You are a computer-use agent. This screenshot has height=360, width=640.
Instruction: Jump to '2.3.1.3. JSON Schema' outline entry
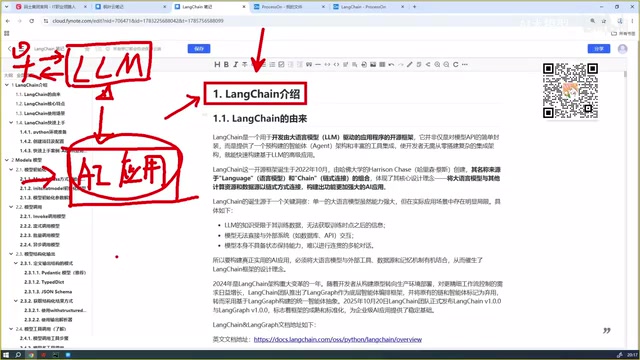pyautogui.click(x=48, y=291)
